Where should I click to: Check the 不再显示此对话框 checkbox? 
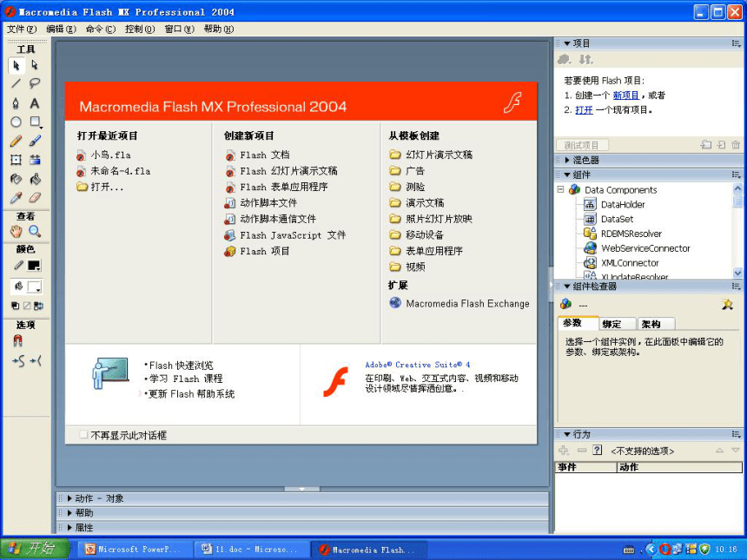click(84, 435)
